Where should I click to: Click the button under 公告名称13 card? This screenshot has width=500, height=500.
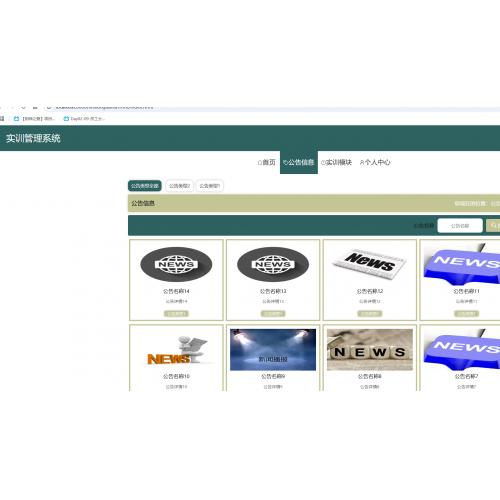pos(273,313)
